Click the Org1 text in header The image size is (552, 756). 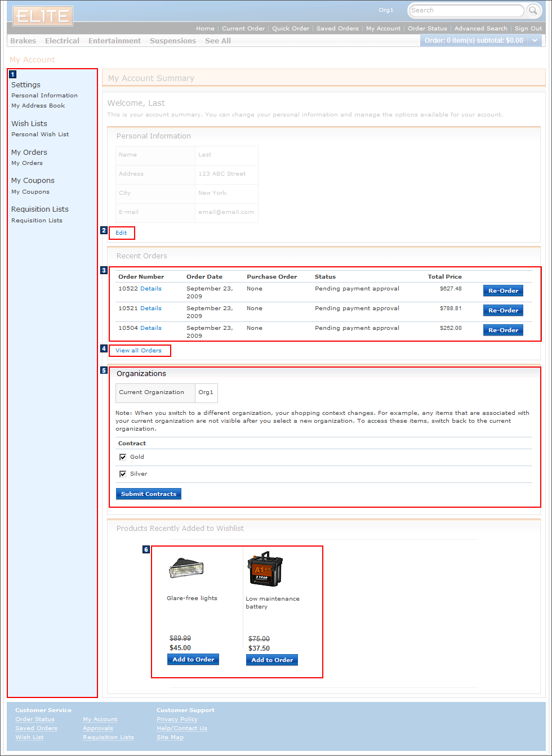(386, 10)
